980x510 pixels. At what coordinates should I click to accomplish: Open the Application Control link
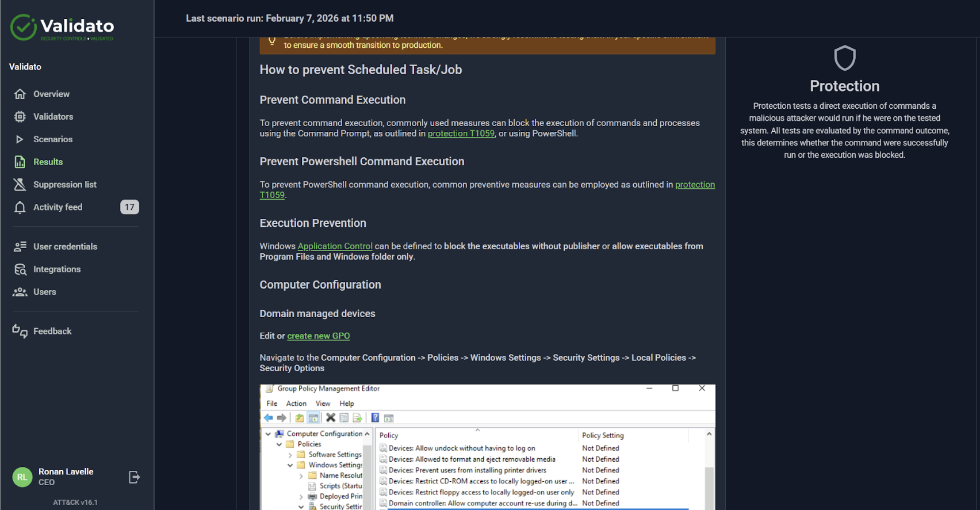click(x=335, y=246)
